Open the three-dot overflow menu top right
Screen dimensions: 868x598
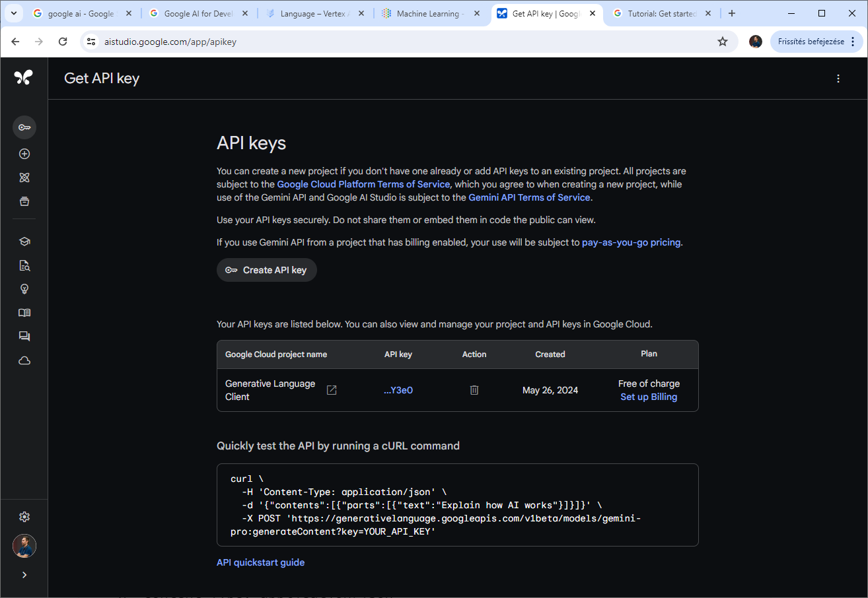[x=838, y=78]
